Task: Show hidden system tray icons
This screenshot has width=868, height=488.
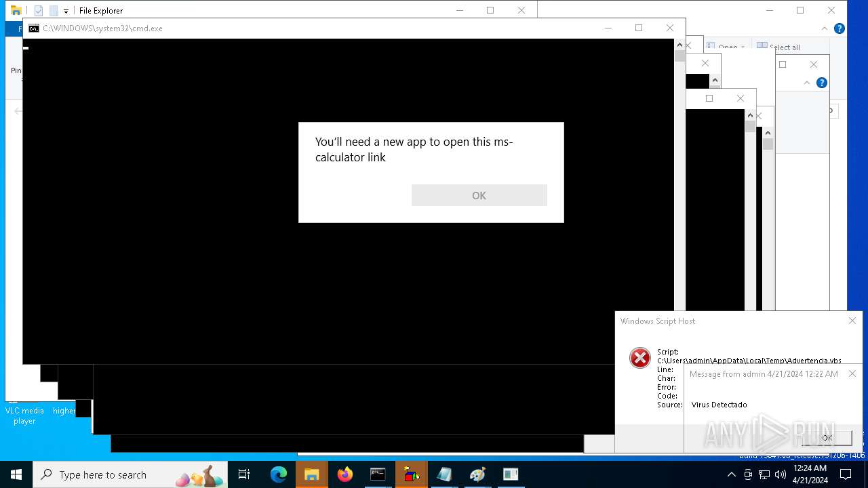Action: click(732, 474)
